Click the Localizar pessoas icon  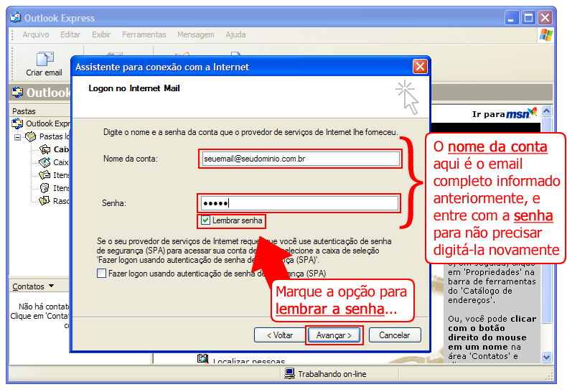(203, 359)
